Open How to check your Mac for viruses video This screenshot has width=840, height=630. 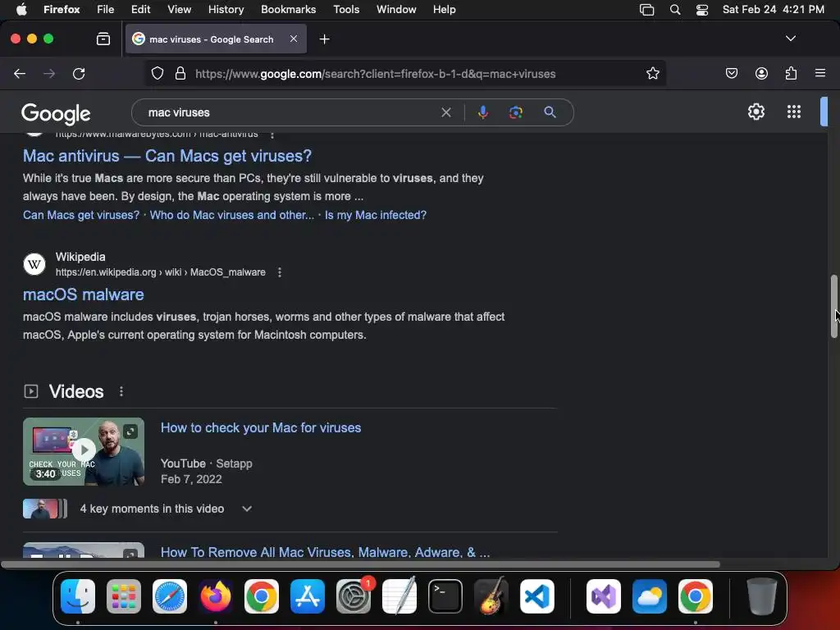pyautogui.click(x=261, y=427)
